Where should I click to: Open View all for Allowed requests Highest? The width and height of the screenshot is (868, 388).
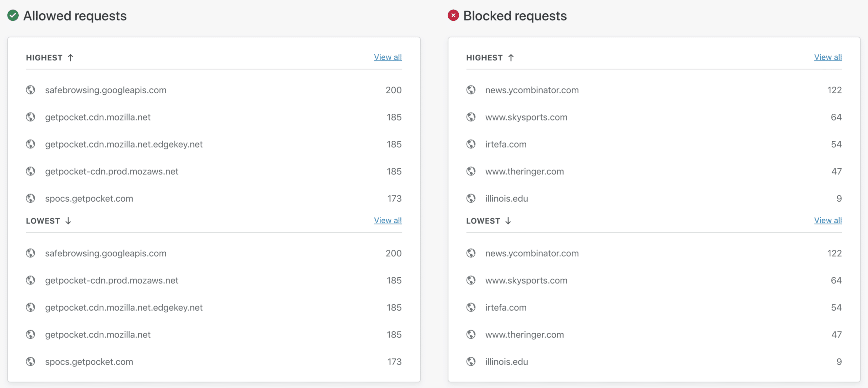tap(388, 57)
